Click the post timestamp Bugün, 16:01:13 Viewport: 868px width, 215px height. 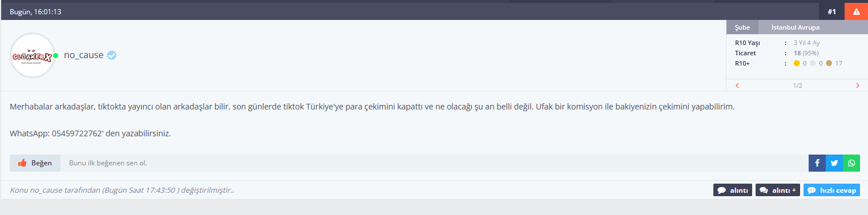click(x=35, y=11)
